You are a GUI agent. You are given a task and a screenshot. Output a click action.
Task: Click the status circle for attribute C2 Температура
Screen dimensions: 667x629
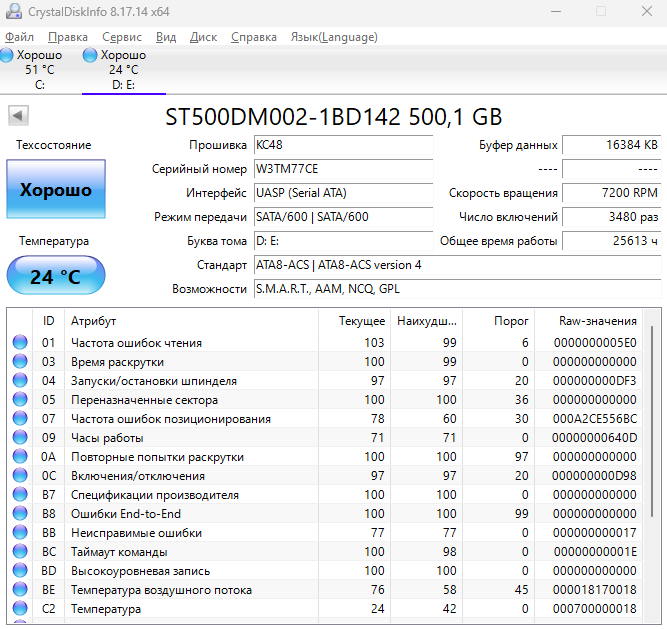click(x=20, y=608)
